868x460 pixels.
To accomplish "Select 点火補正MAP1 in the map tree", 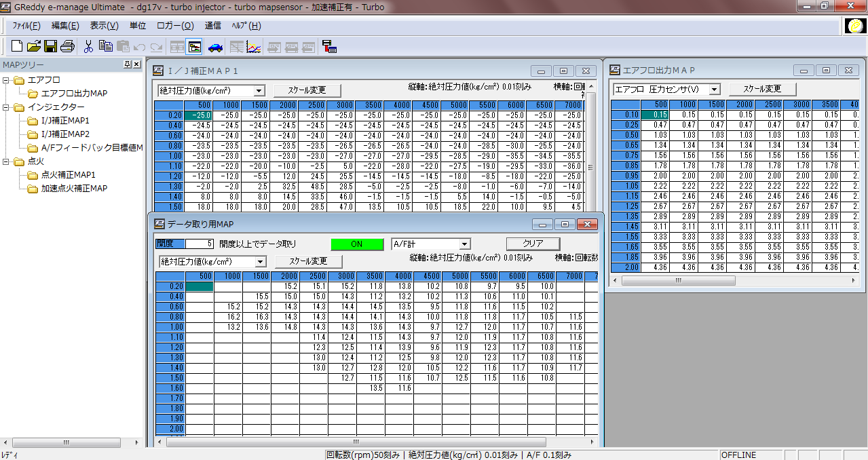I will 69,175.
